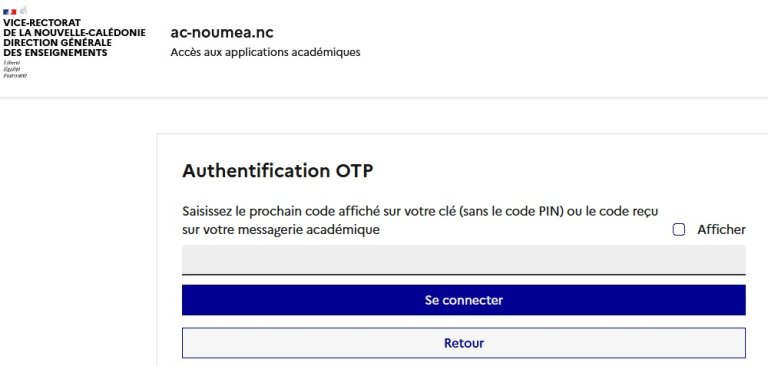
Task: Click the blue Se connecter button
Action: [x=464, y=300]
